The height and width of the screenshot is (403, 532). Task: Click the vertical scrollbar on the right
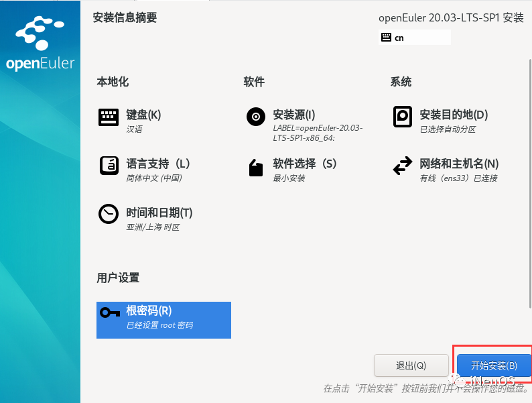pos(530,183)
